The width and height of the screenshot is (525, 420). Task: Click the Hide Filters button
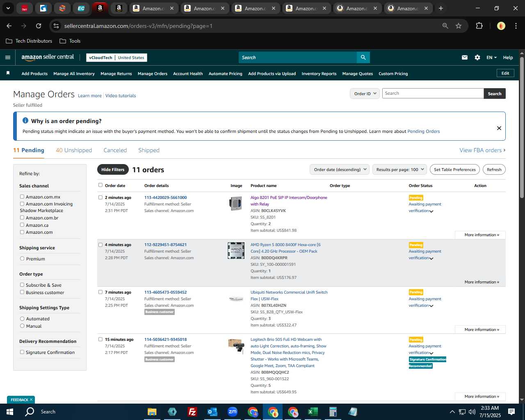[x=113, y=169]
